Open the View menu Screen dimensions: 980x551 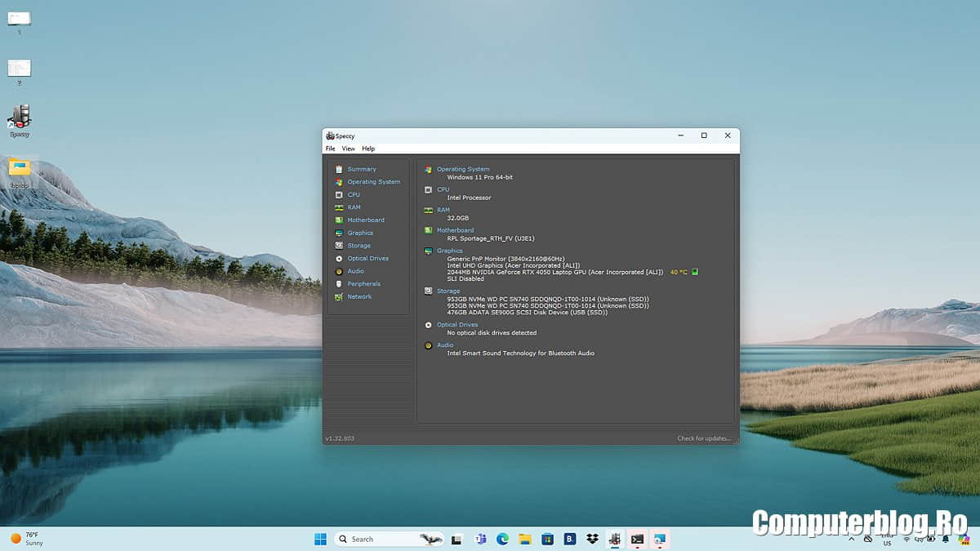[x=348, y=149]
